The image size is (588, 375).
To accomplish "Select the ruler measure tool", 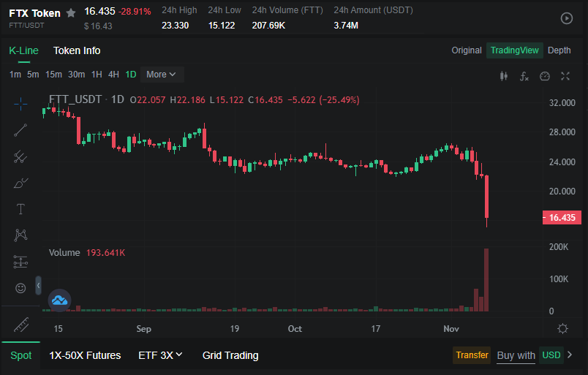I will [x=21, y=325].
